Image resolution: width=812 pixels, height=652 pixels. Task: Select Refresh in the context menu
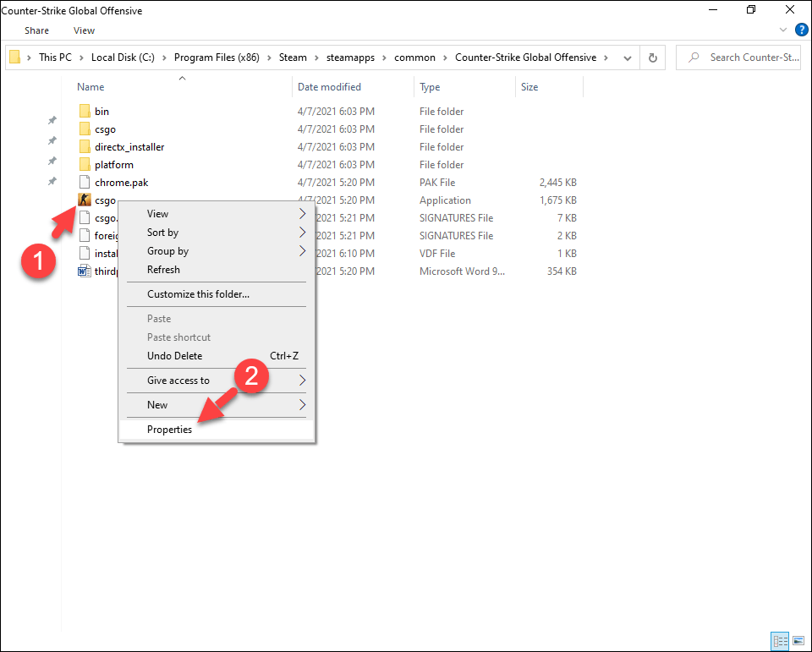pyautogui.click(x=163, y=270)
